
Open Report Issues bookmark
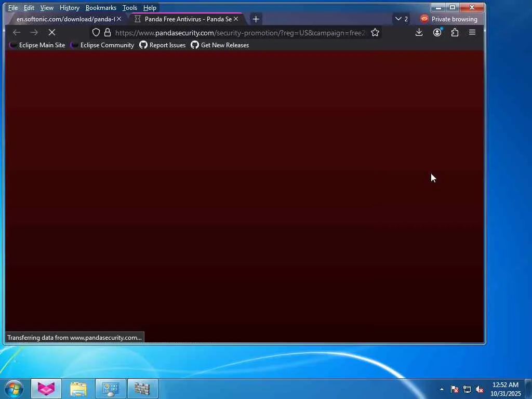163,45
